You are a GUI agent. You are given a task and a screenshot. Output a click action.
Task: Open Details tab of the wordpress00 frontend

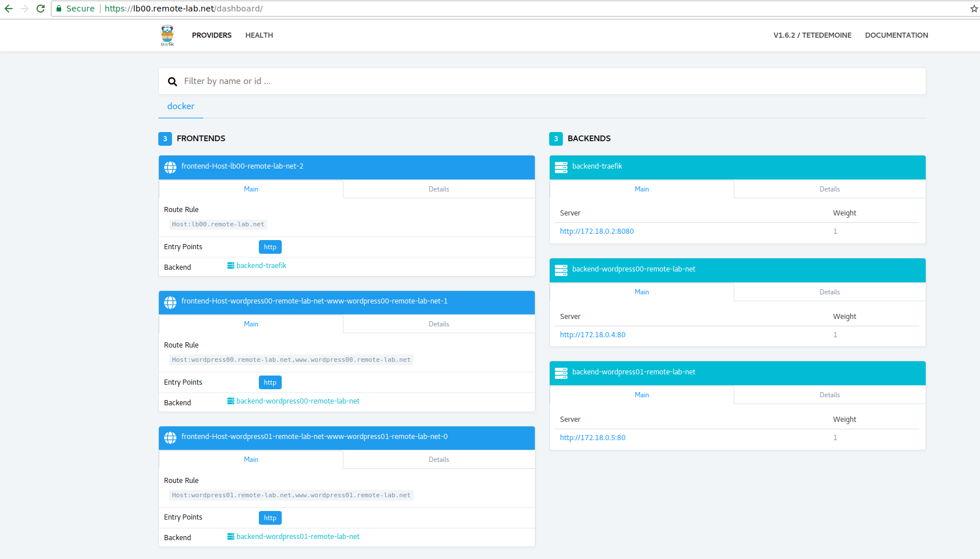439,324
